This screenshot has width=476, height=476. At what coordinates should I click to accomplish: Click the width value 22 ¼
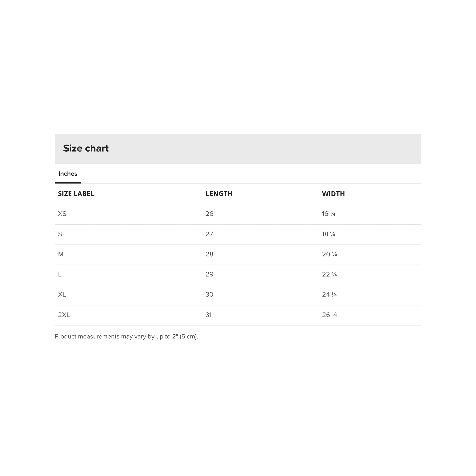329,274
